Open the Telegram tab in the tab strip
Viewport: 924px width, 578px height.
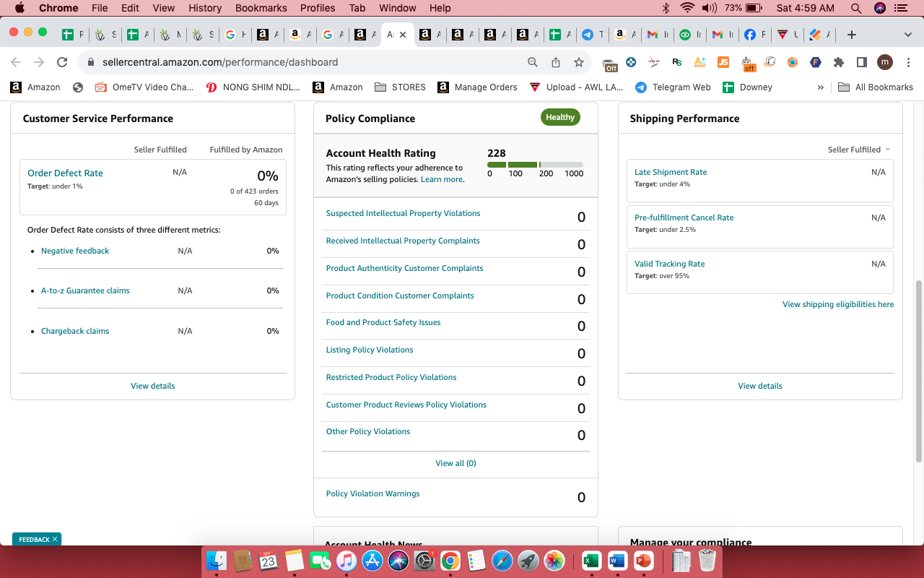click(x=593, y=35)
